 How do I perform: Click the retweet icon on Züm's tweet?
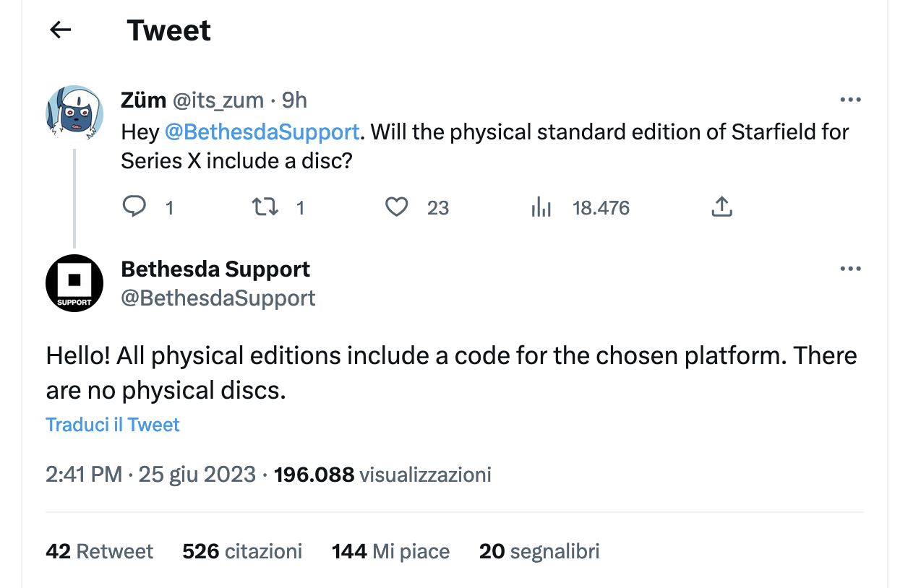(265, 207)
